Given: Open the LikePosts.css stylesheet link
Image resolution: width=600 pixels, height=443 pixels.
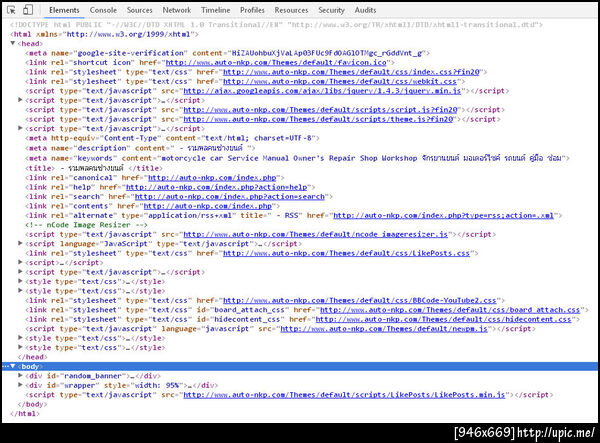Looking at the screenshot, I should coord(346,253).
